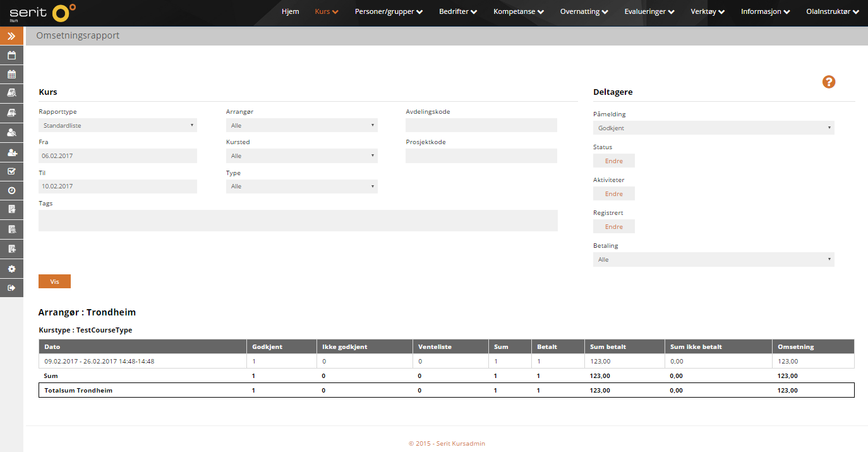Click the Omsetning column header
The width and height of the screenshot is (868, 452).
(x=813, y=346)
